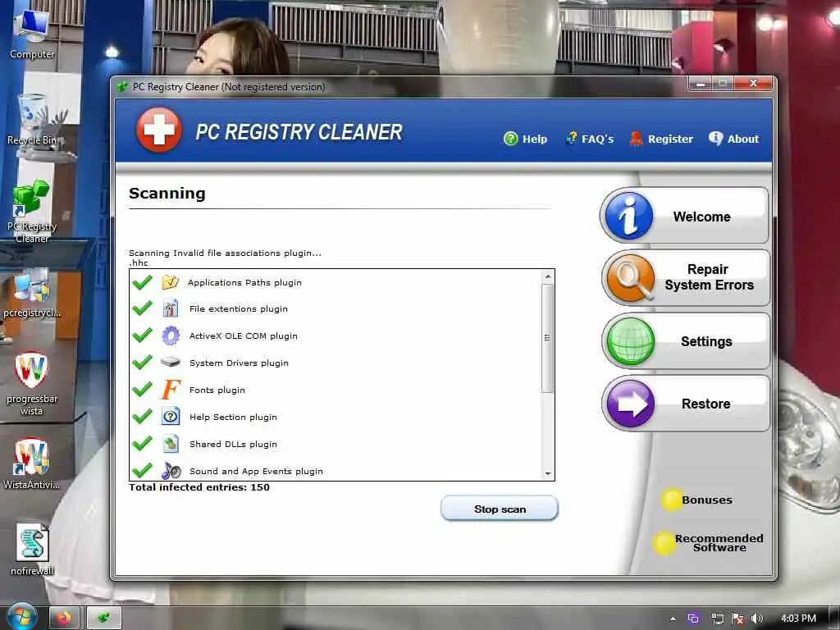Click the purple arrow Restore icon
This screenshot has height=630, width=840.
[631, 404]
